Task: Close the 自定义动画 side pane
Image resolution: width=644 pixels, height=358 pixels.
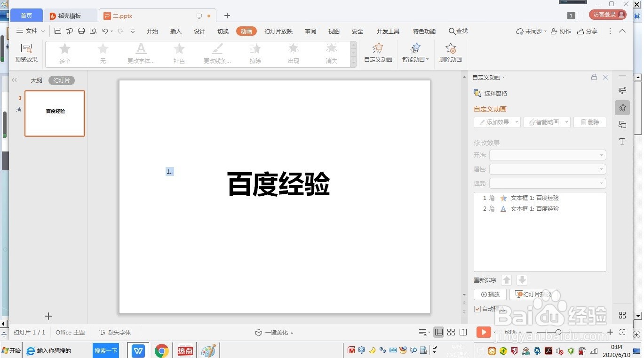Action: click(x=605, y=77)
